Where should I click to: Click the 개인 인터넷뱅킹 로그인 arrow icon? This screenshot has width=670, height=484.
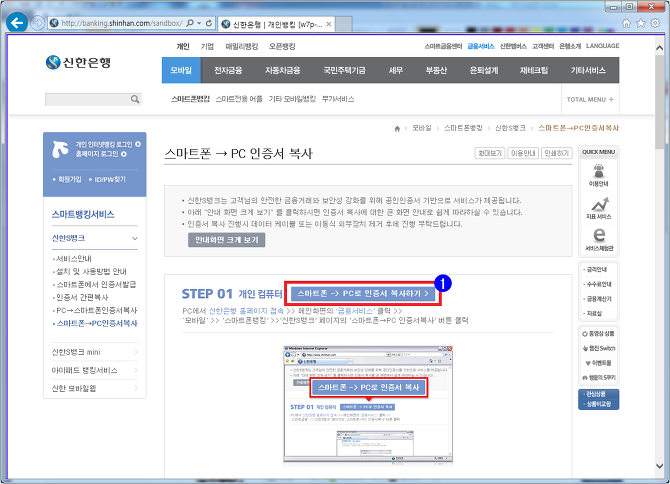(x=138, y=144)
